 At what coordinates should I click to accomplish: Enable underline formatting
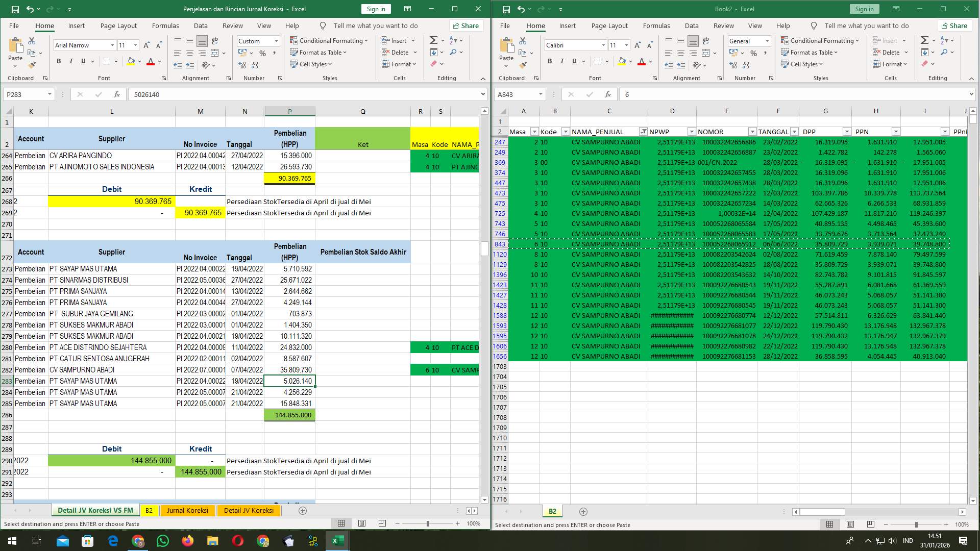click(83, 61)
